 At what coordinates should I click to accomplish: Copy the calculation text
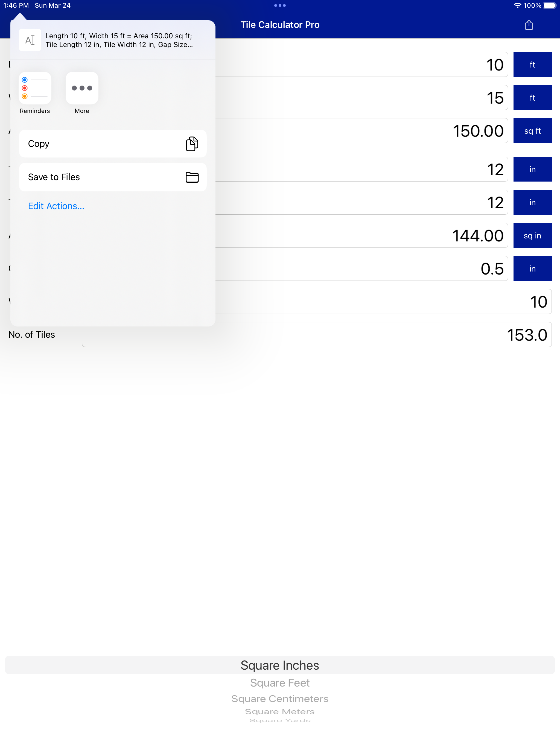pos(113,144)
